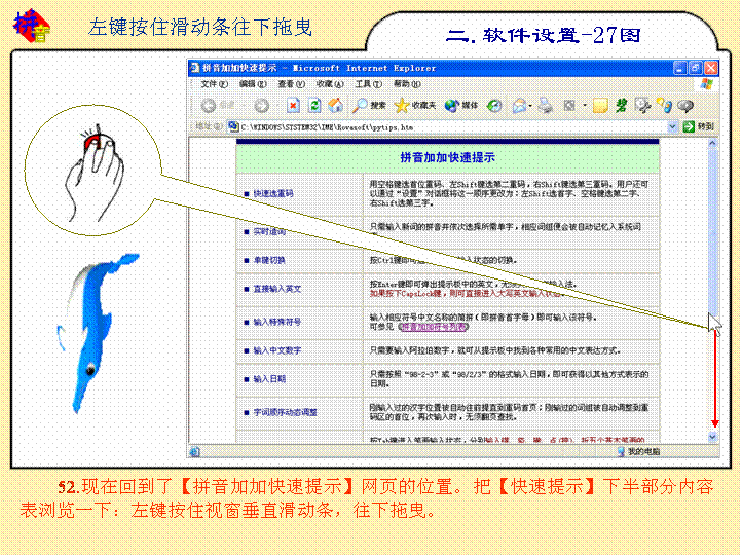Viewport: 740px width, 555px height.
Task: Click the page icon in address bar
Action: [233, 126]
